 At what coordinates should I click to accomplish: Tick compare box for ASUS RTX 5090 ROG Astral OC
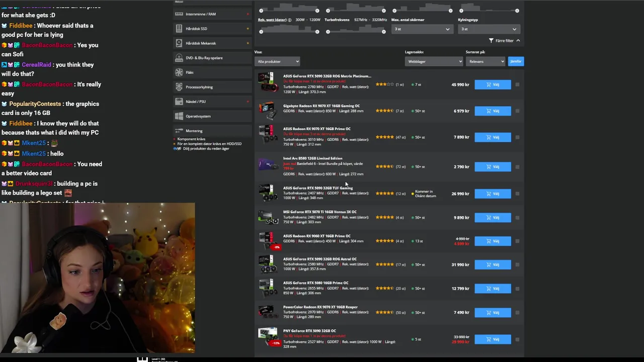click(517, 264)
